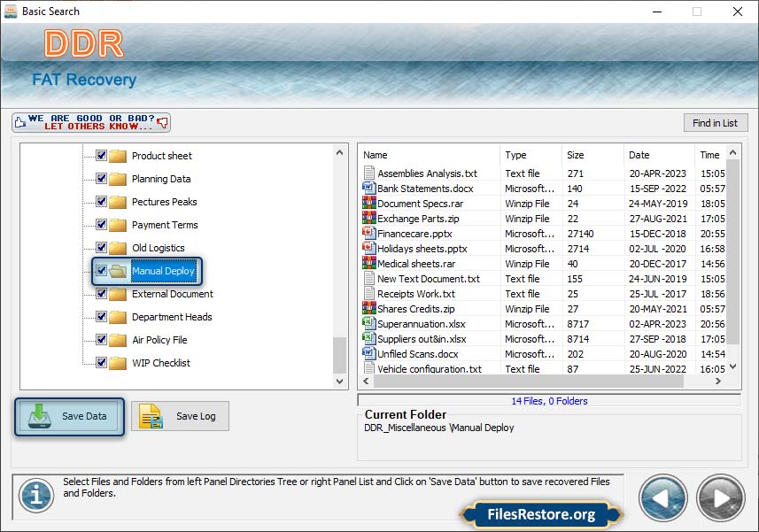Go back with the left arrow button
Screen dimensions: 759x532
663,498
